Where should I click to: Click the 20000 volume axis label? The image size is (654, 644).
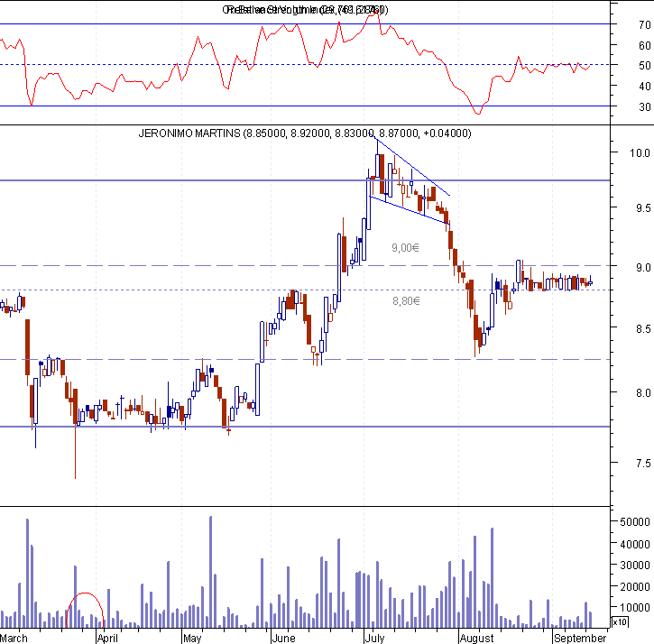coord(635,586)
